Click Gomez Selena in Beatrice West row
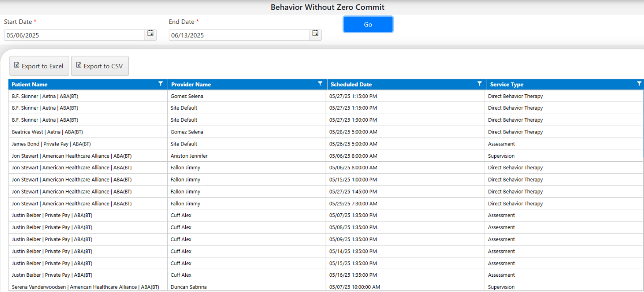Screen dimensions: 644x292 [x=187, y=132]
